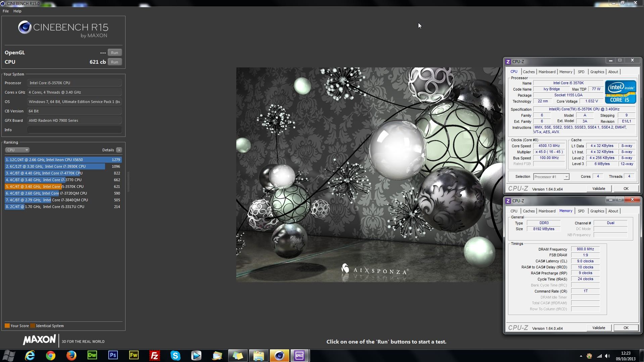Image resolution: width=644 pixels, height=362 pixels.
Task: Click the Core Speed 4500.13 MHz value
Action: pos(549,146)
